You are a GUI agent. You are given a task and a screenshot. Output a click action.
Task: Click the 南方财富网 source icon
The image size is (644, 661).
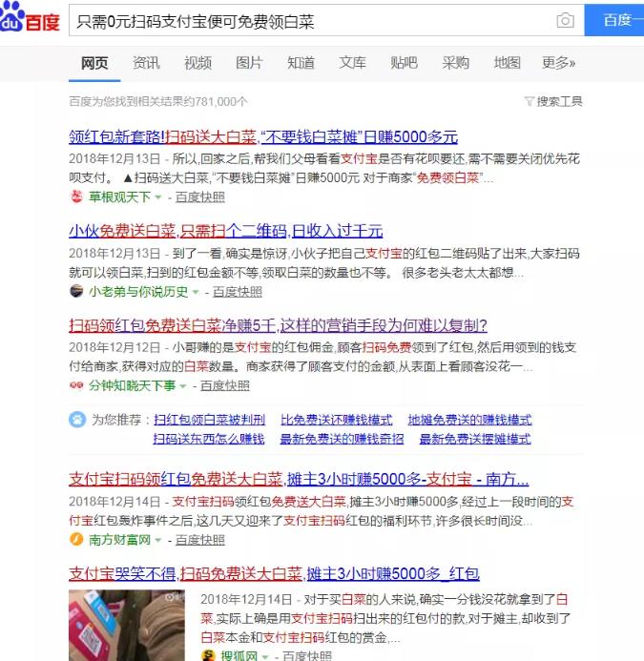coord(77,540)
